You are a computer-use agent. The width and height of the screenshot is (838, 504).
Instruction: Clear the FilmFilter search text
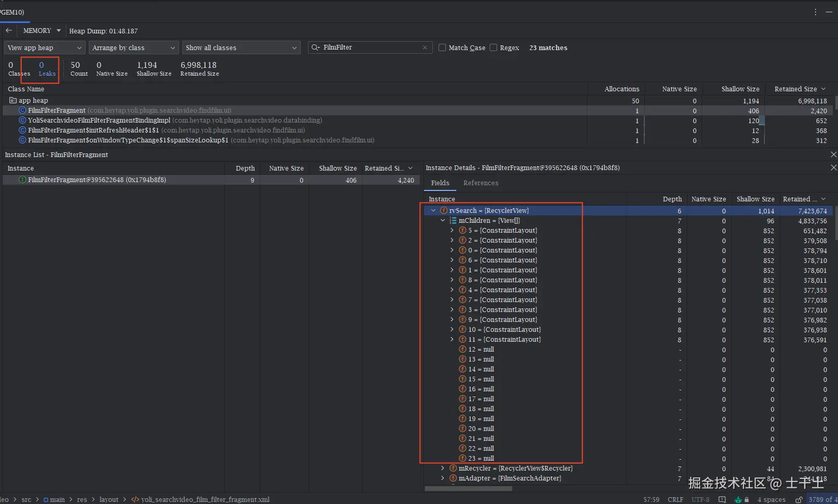(425, 47)
